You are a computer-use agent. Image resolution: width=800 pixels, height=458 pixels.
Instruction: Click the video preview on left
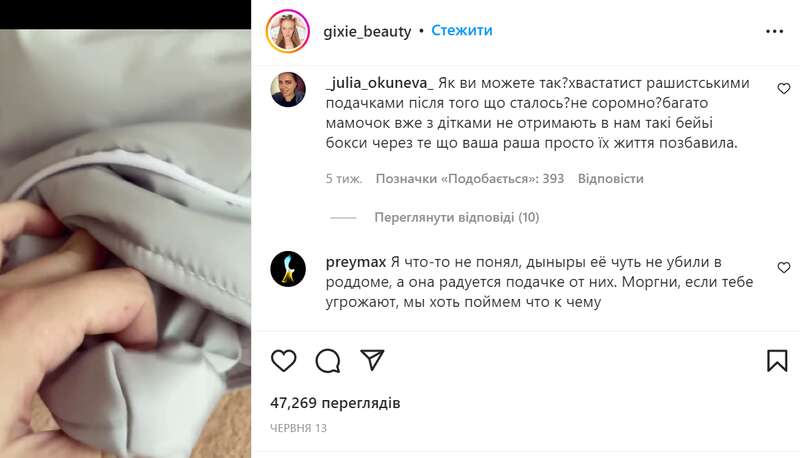126,243
